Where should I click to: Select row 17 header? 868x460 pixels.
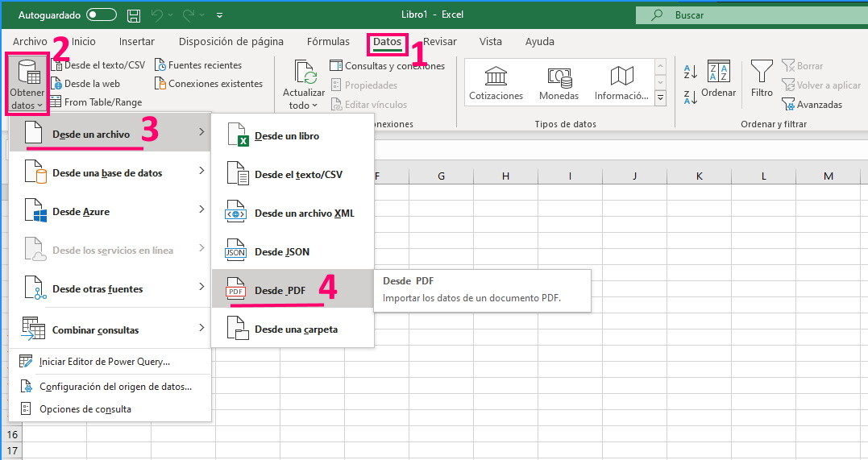12,450
